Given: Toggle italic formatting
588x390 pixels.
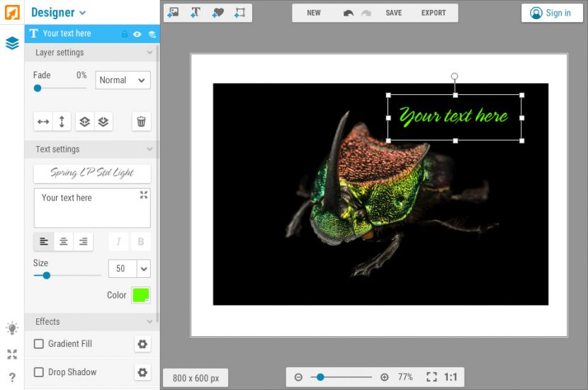Looking at the screenshot, I should point(118,241).
